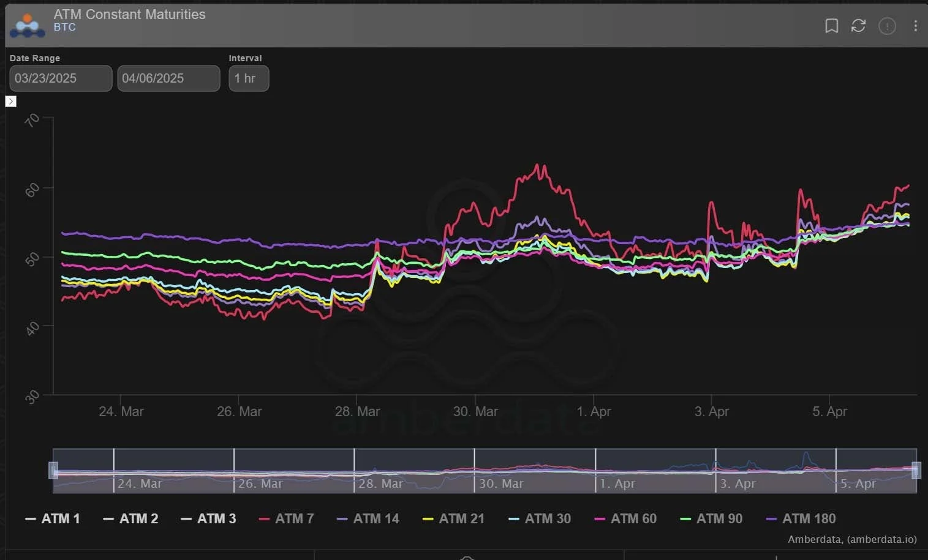Refresh the chart data
928x560 pixels.
coord(858,26)
